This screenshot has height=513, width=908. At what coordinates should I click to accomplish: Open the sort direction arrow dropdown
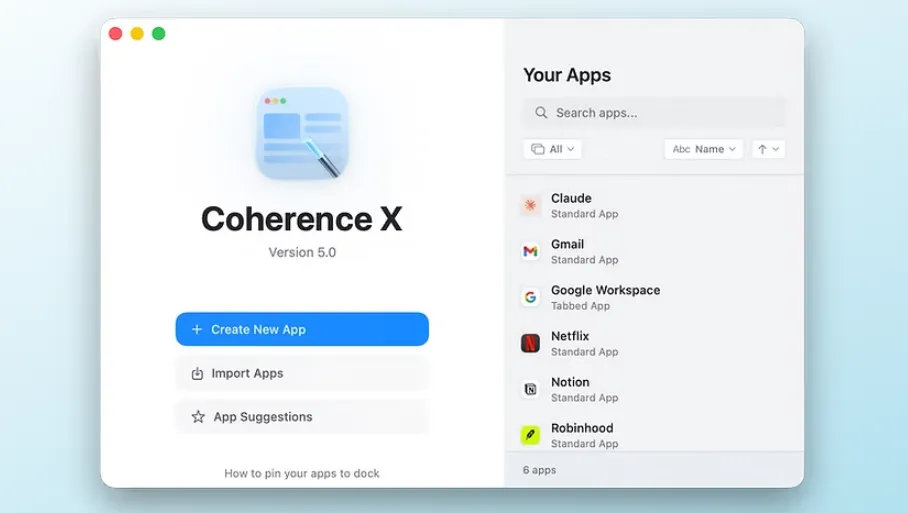[768, 149]
